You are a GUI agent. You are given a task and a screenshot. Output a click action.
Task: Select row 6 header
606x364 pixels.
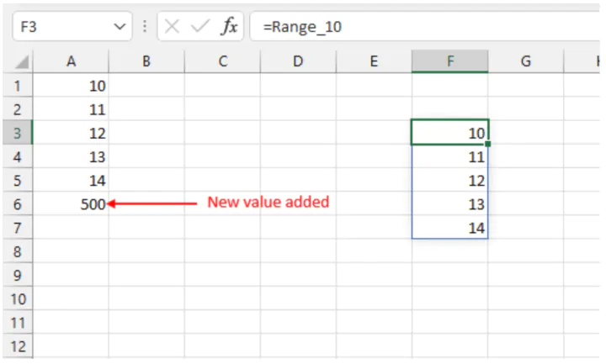tap(18, 203)
